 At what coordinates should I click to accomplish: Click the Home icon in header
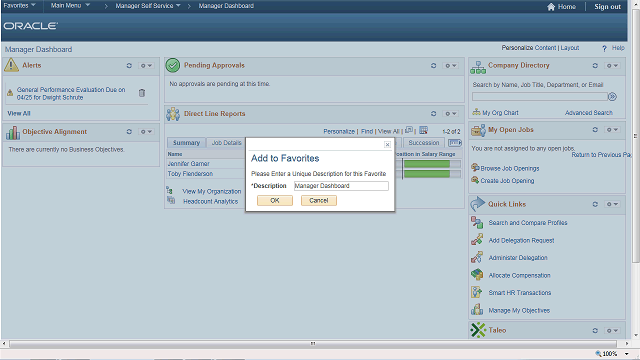(x=551, y=7)
